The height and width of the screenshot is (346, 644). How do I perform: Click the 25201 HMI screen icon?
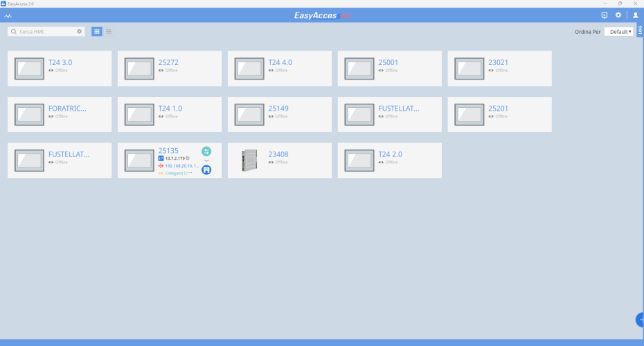click(x=469, y=114)
